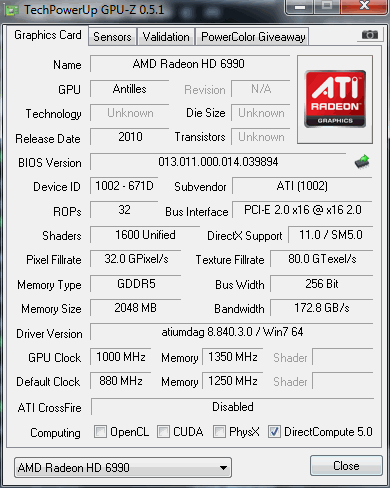Click the ATI Radeon logo

click(335, 99)
